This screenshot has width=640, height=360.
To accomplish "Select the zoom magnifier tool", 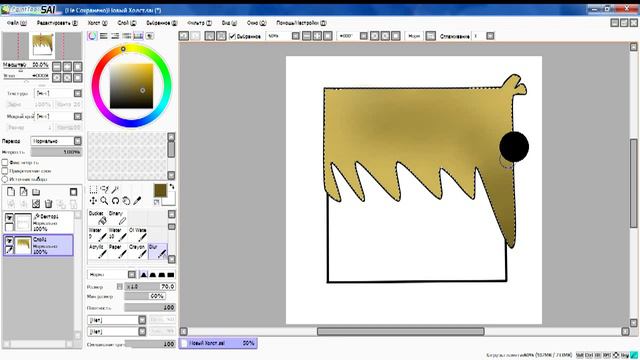I will pyautogui.click(x=104, y=200).
